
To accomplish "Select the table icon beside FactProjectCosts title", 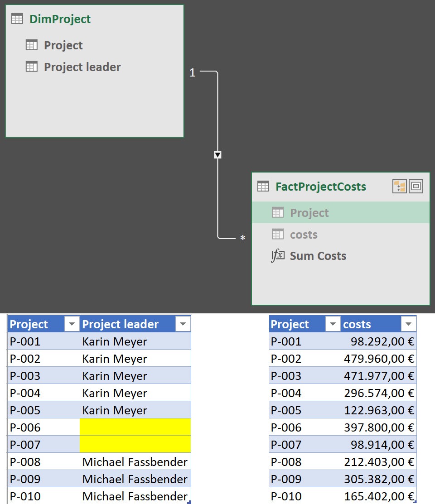I will coord(263,186).
